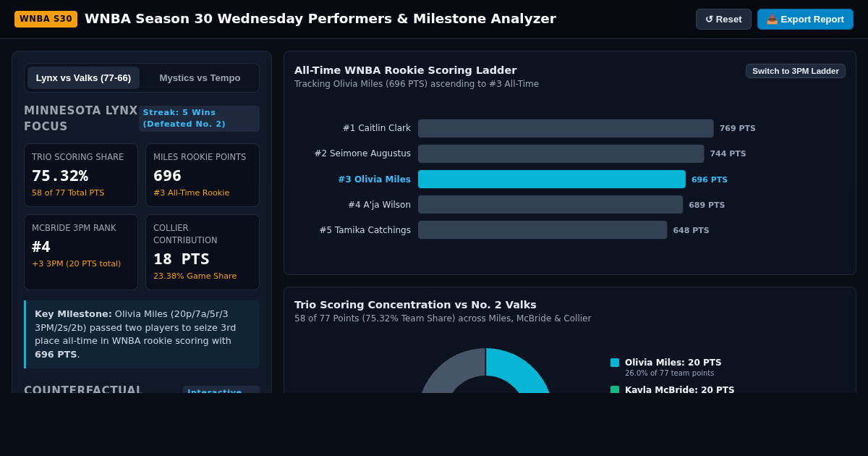Click Caitlin Clark's 769 PTS bar

point(566,128)
